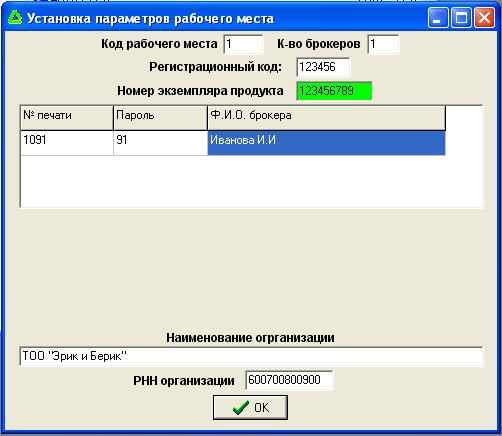The image size is (502, 436).
Task: Click the green triangle application icon in title bar
Action: click(x=15, y=18)
